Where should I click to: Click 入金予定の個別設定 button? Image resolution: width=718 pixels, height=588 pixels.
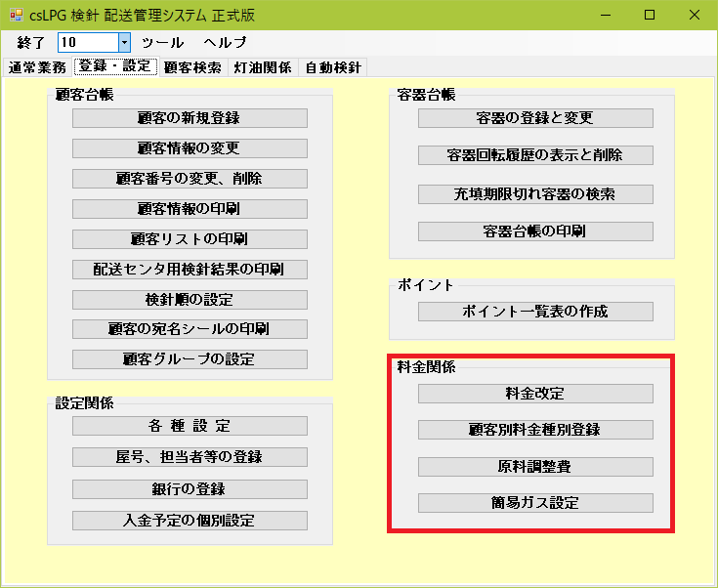coord(190,521)
